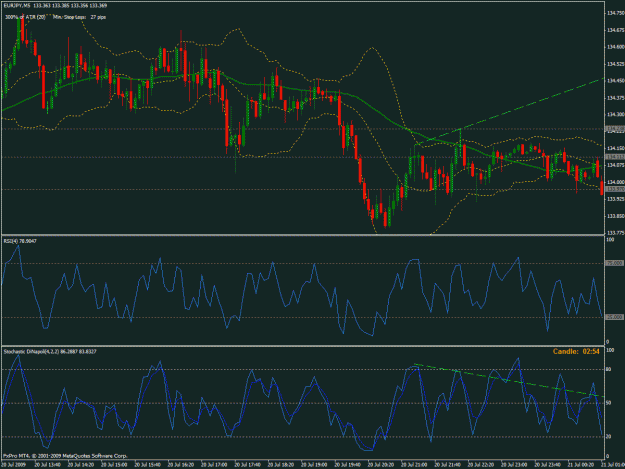The image size is (625, 469).
Task: Click the orange 'Candle: 02:54' countdown timer
Action: pos(576,351)
